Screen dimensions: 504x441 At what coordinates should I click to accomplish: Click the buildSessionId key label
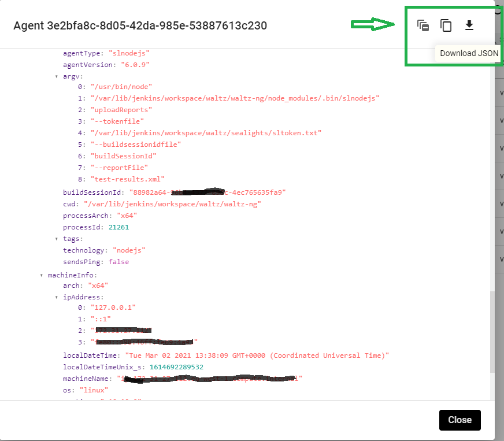point(93,192)
